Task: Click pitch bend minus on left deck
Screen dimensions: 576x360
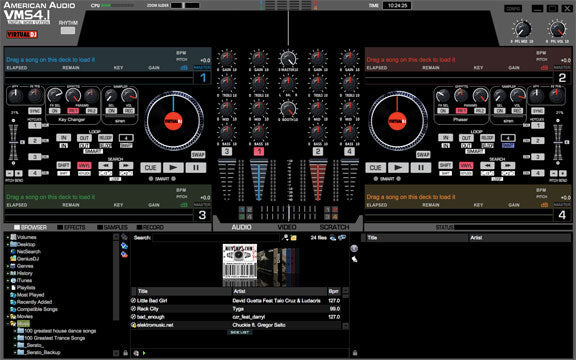Action: click(x=10, y=173)
